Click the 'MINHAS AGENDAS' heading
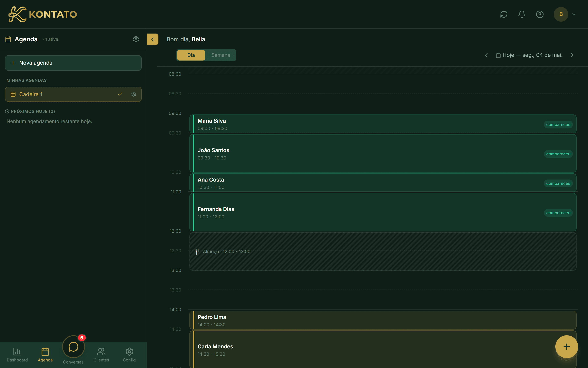588x368 pixels. (27, 80)
